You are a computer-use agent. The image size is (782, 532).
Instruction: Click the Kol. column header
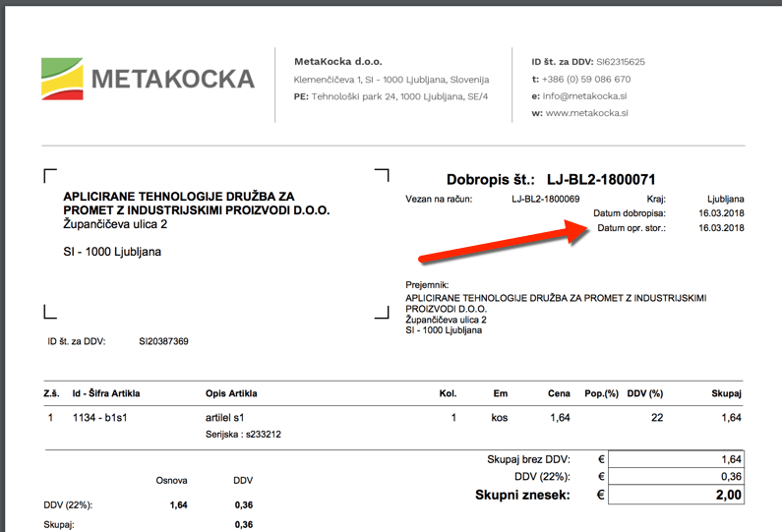click(448, 393)
